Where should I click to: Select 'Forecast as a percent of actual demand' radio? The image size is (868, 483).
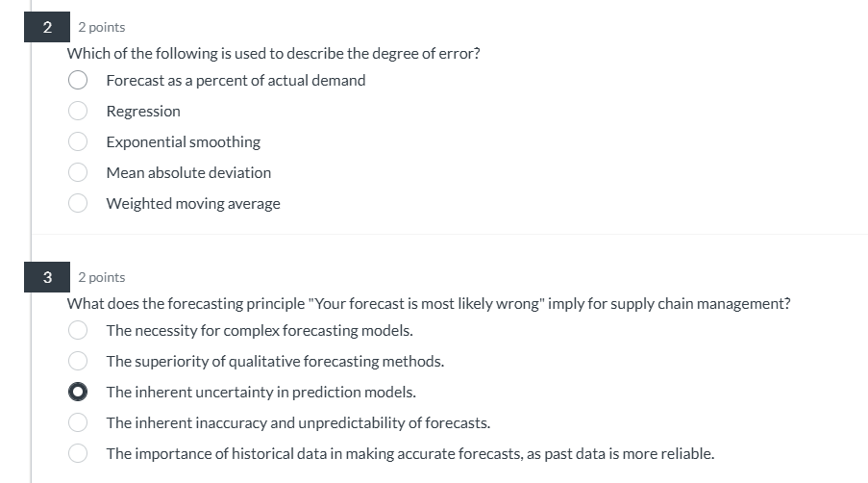tap(78, 80)
